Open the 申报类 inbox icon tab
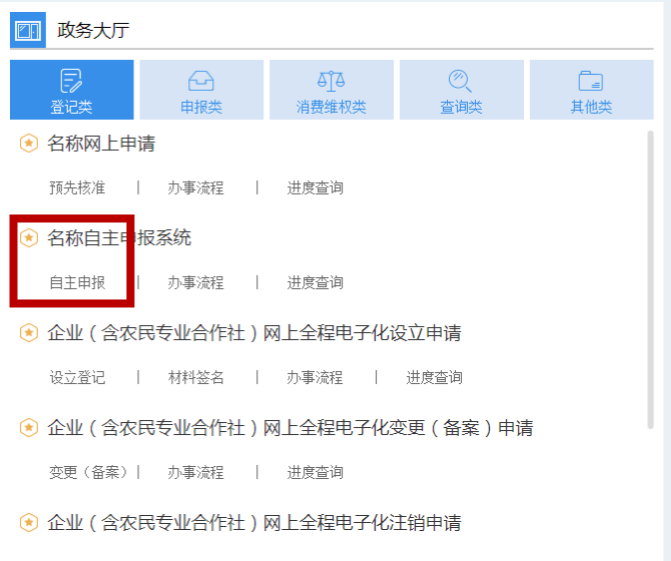Image resolution: width=671 pixels, height=561 pixels. 201,81
